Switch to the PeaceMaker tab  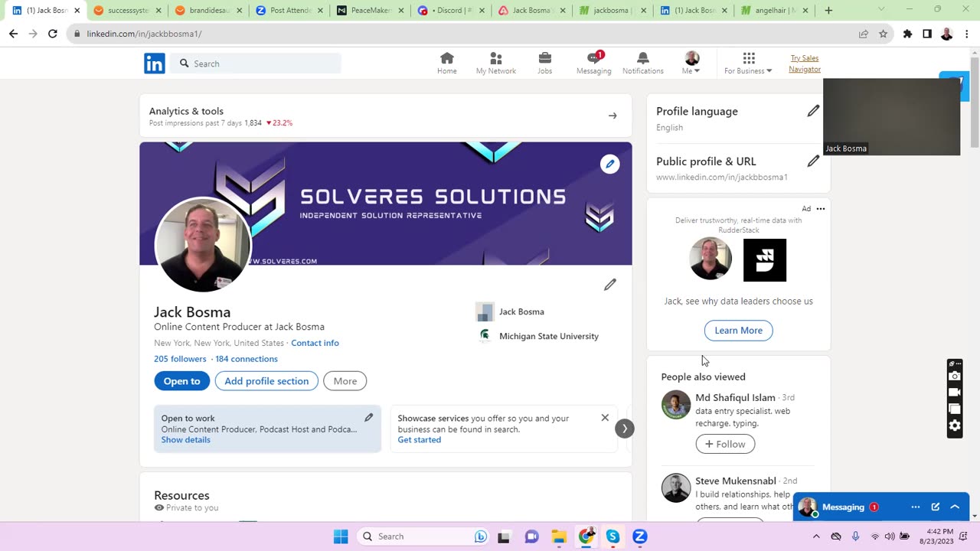(371, 11)
